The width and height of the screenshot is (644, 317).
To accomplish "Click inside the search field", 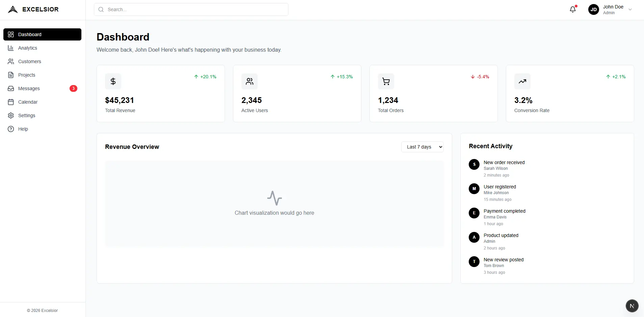I will pyautogui.click(x=191, y=9).
